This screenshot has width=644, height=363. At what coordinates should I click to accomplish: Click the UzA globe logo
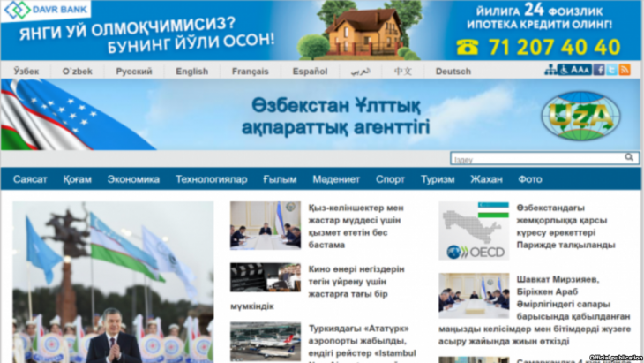click(x=580, y=116)
